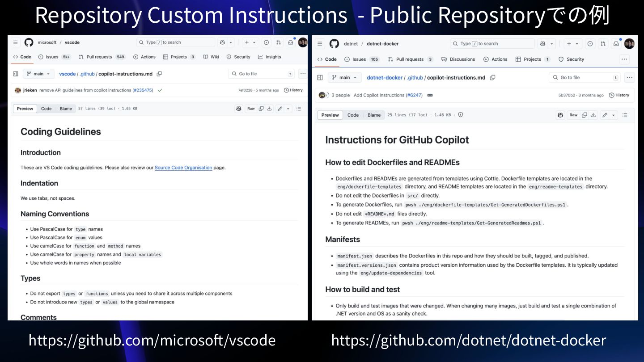Click GitHub logo in vscode window
The image size is (644, 362).
(29, 42)
